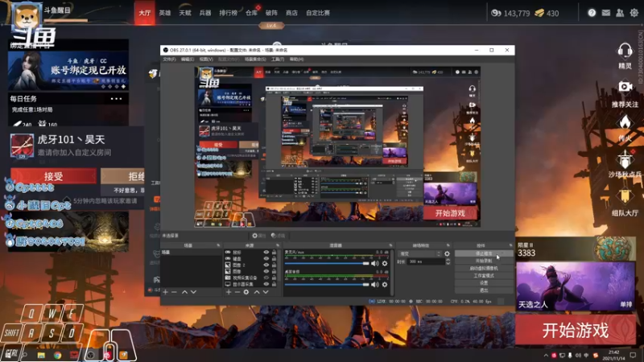This screenshot has height=362, width=644.
Task: Open the 每日任务 three-dots menu
Action: pos(116,99)
